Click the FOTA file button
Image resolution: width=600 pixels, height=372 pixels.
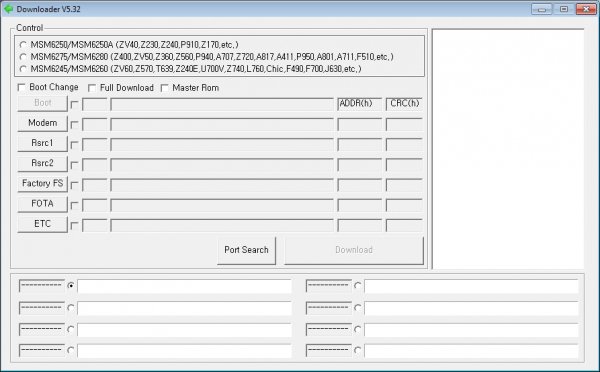tap(42, 204)
